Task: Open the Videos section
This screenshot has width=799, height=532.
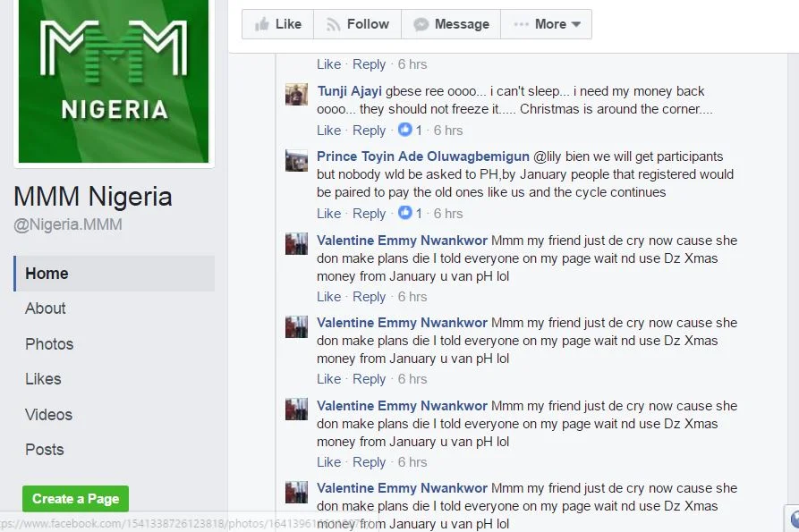Action: [48, 415]
